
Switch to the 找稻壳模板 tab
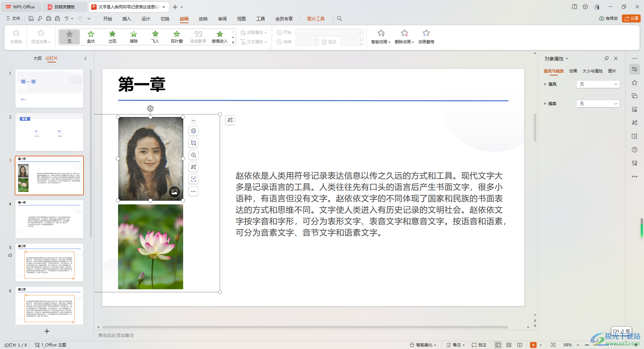click(x=64, y=7)
